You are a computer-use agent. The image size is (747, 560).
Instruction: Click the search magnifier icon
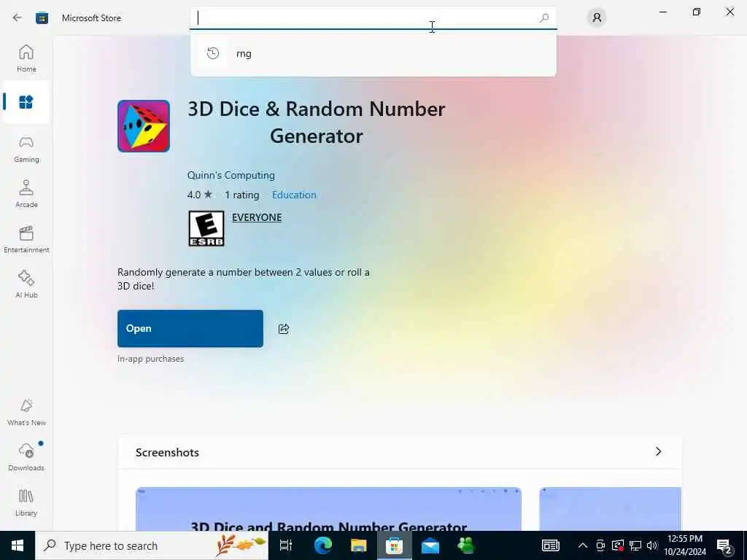pyautogui.click(x=544, y=18)
